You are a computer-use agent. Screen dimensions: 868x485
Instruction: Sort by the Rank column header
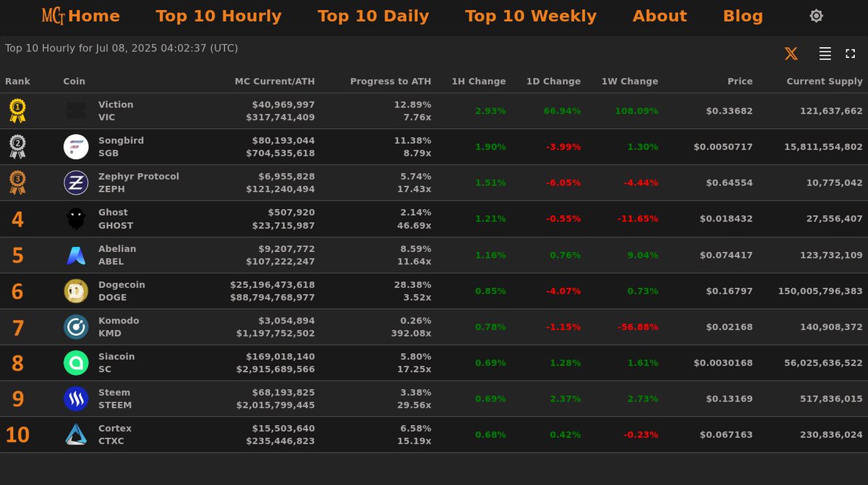[17, 81]
